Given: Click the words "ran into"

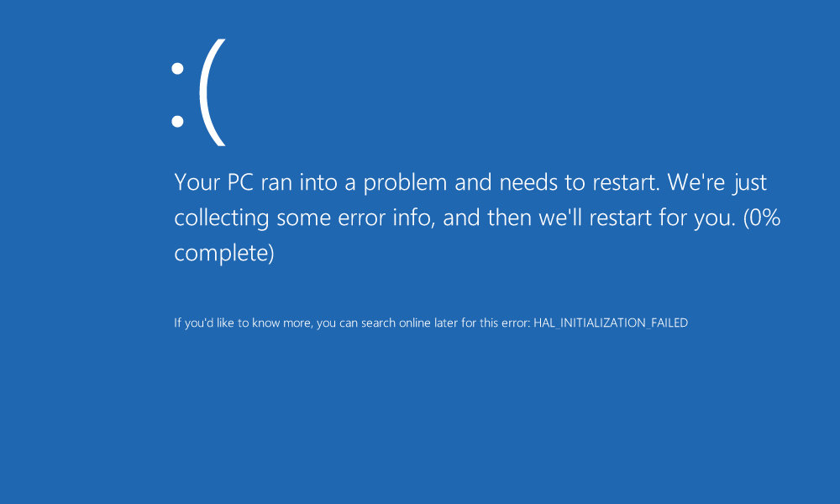Looking at the screenshot, I should pyautogui.click(x=304, y=182).
